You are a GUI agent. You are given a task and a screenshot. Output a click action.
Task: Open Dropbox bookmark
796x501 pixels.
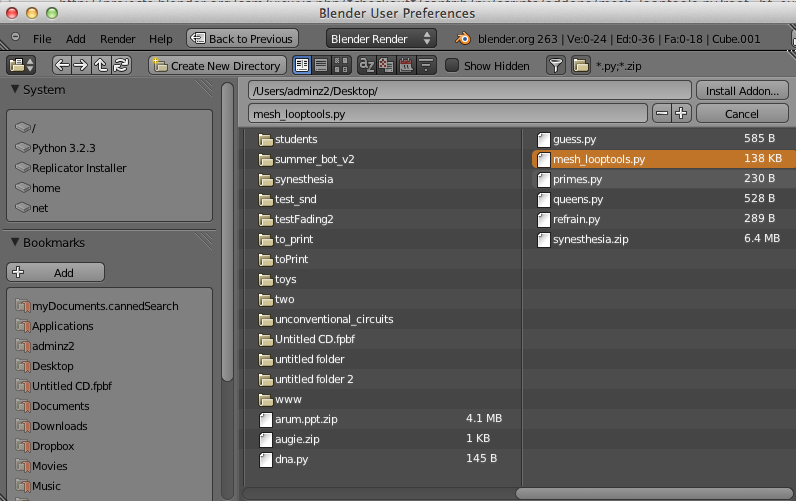click(109, 446)
